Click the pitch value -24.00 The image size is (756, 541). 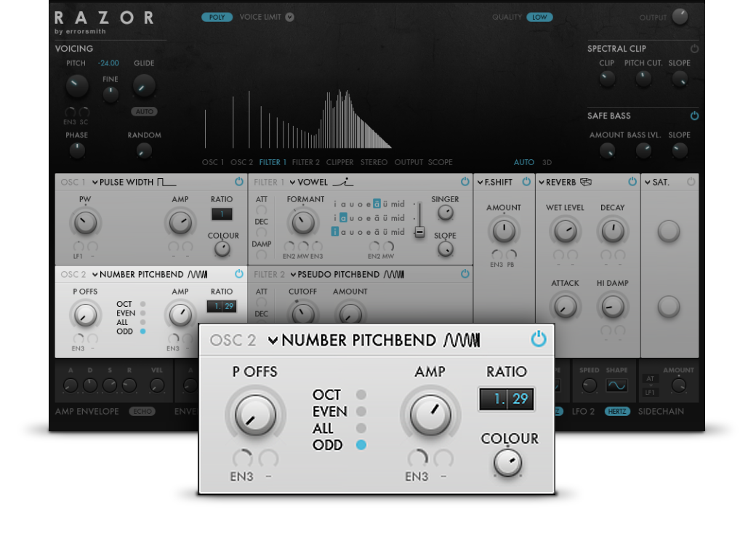pyautogui.click(x=108, y=63)
